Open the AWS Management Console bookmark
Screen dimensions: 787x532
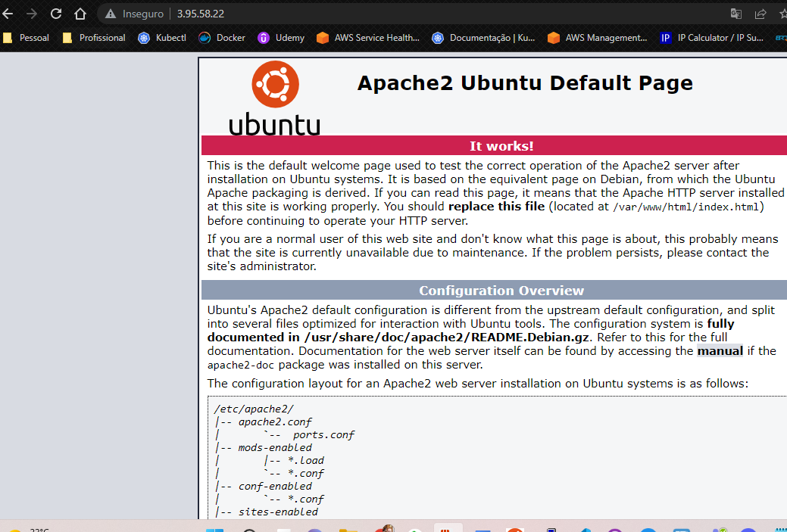598,37
